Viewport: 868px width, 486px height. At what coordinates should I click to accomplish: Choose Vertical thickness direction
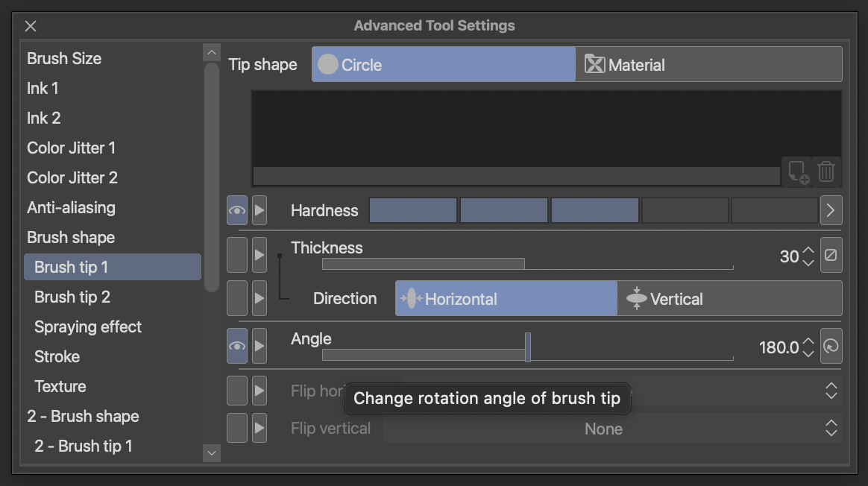pos(729,298)
